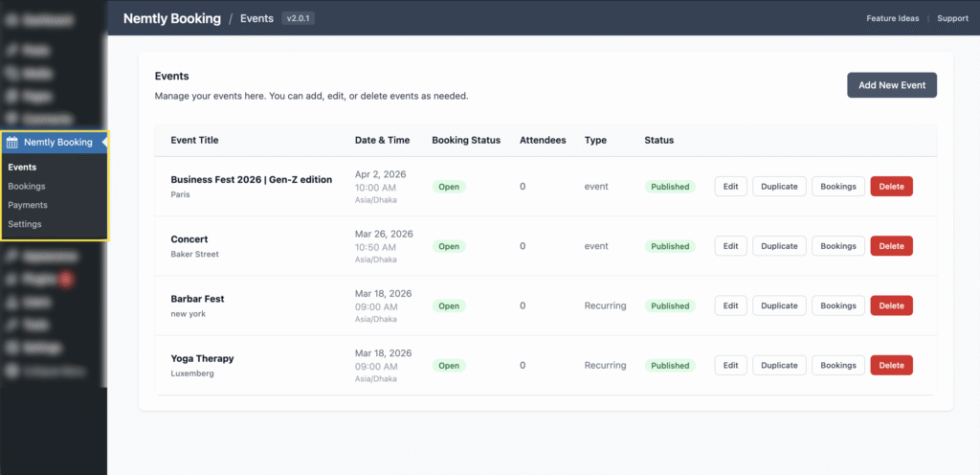Edit the Barbar Fest event
980x475 pixels.
click(x=730, y=305)
